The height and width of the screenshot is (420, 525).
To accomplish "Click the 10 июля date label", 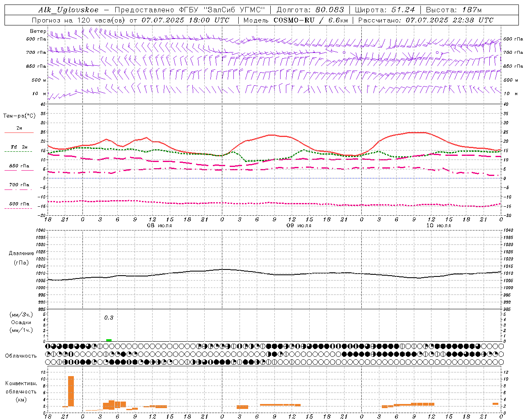I will tap(438, 226).
